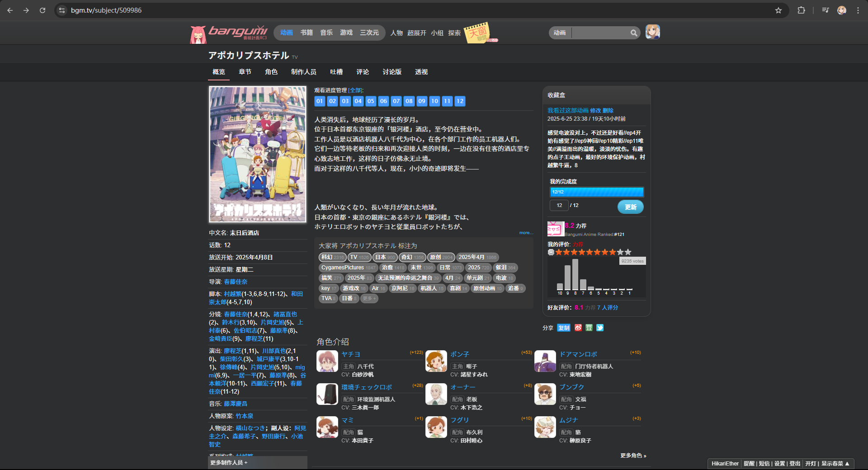Click the 复制 share button
This screenshot has width=868, height=470.
[564, 328]
